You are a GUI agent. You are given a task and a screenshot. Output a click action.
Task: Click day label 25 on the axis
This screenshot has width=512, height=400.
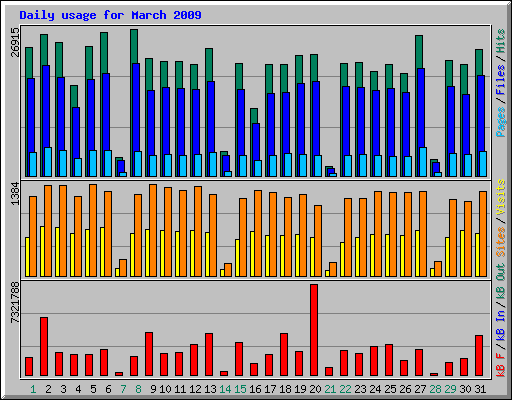(x=390, y=389)
